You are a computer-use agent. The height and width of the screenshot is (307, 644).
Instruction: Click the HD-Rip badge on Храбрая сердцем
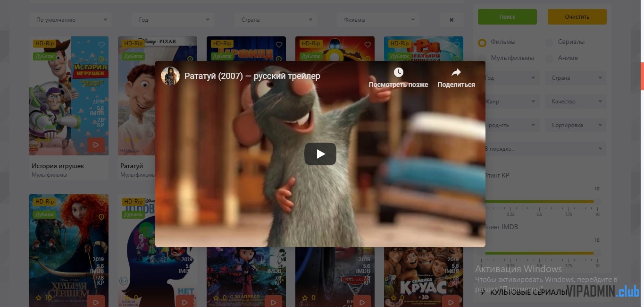coord(45,201)
